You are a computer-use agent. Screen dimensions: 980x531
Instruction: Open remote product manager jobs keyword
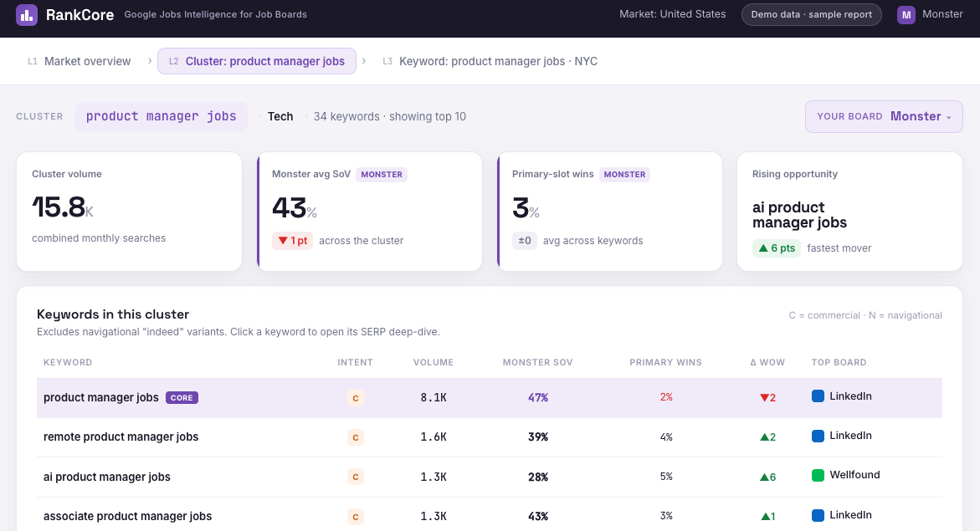click(x=121, y=437)
